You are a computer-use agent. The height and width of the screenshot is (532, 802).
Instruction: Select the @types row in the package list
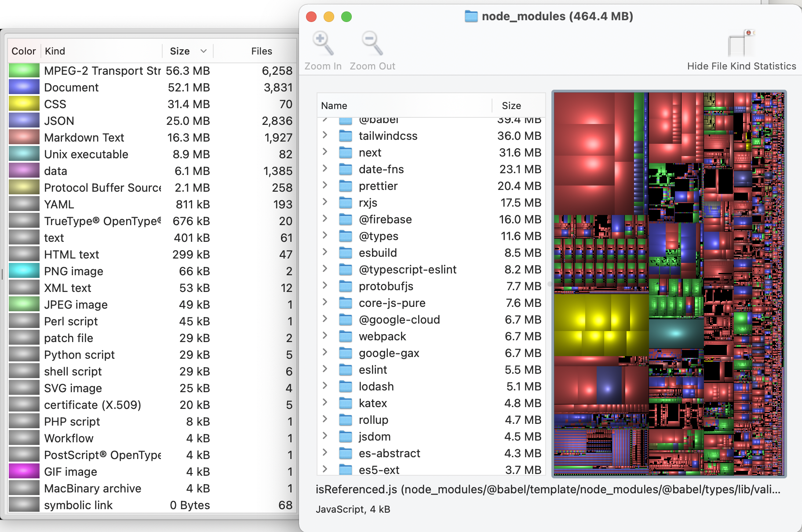[418, 236]
